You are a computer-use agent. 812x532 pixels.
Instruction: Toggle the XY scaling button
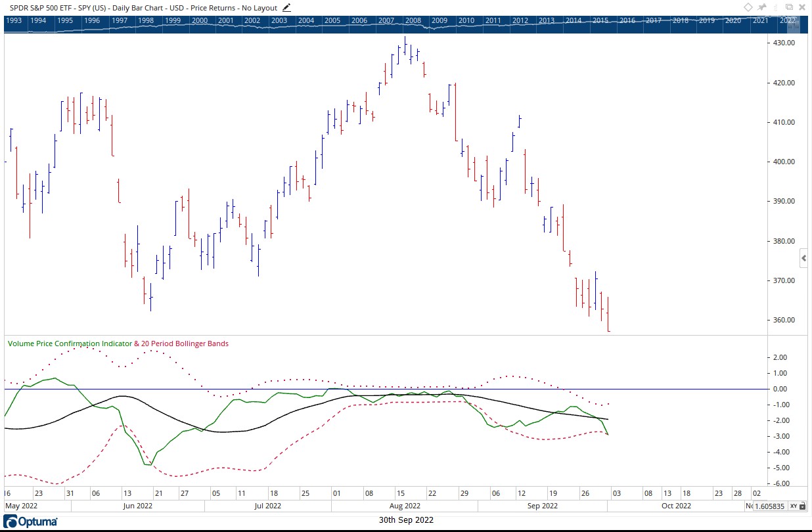pyautogui.click(x=793, y=506)
